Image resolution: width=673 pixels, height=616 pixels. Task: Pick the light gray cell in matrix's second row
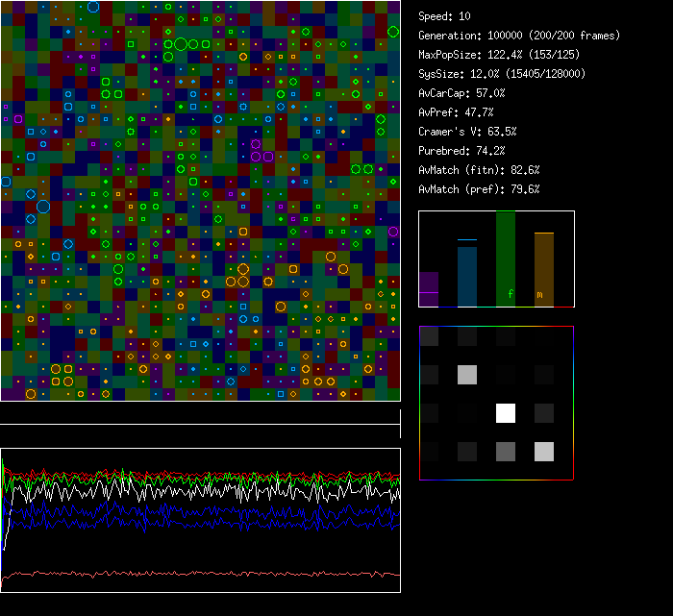(x=467, y=375)
